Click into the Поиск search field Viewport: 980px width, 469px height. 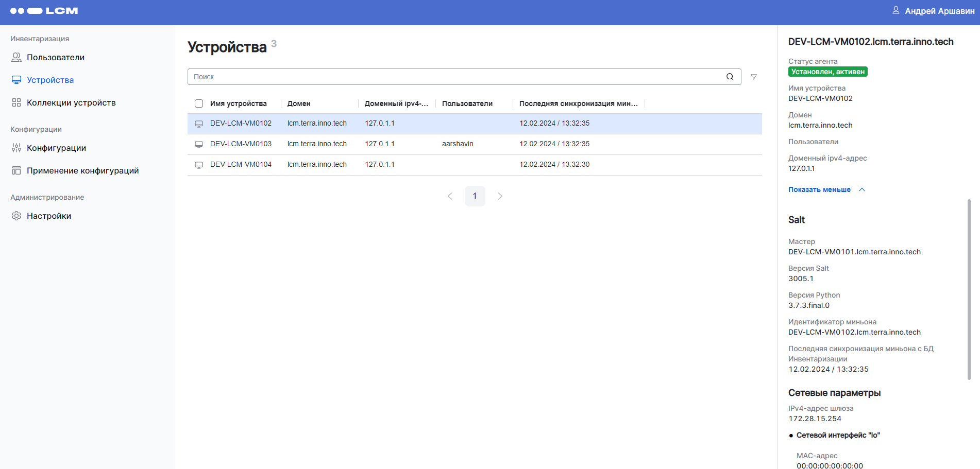click(453, 77)
